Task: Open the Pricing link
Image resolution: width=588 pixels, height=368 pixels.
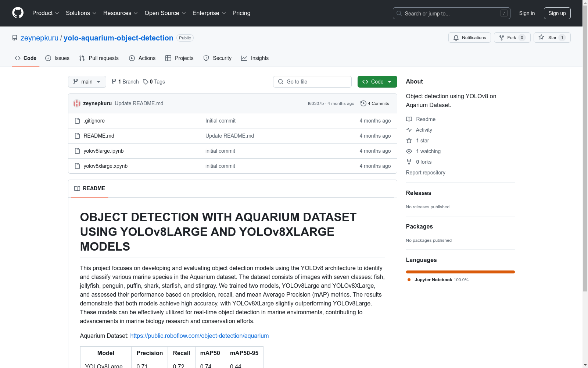Action: pos(241,13)
